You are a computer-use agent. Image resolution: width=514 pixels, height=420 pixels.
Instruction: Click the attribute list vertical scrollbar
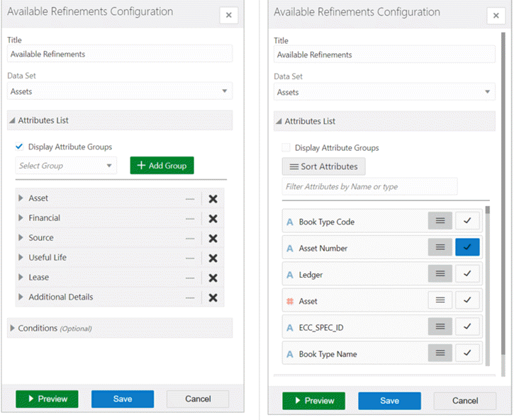[x=487, y=283]
